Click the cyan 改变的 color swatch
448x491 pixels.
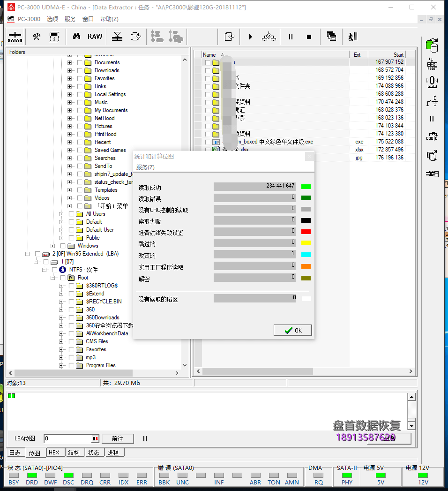(306, 255)
